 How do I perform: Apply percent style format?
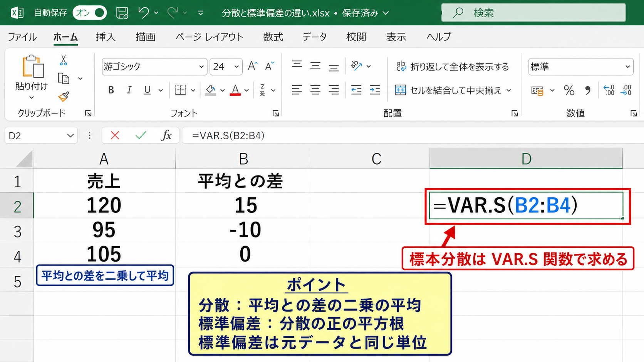click(569, 90)
